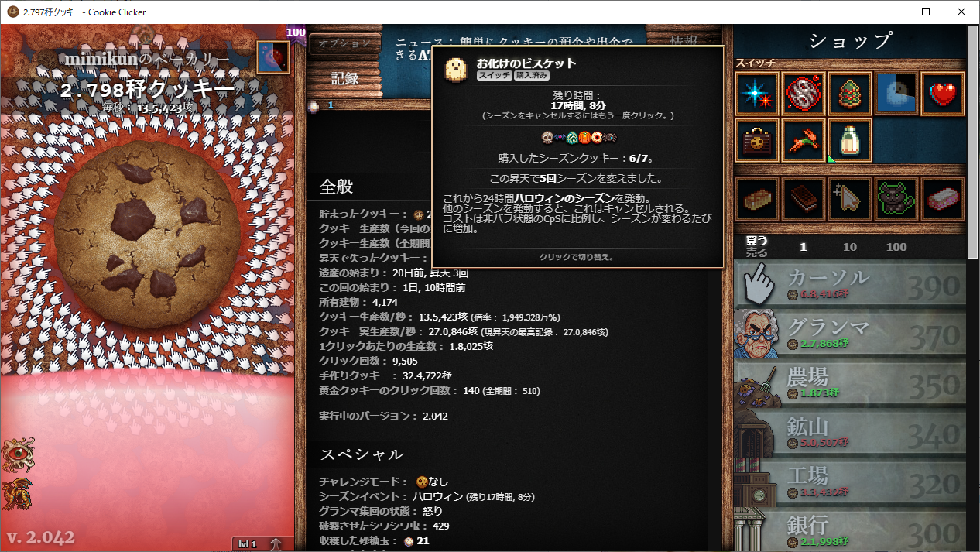Viewport: 980px width, 552px height.
Task: Select the 所有建物: 4,174 stat line
Action: tap(358, 302)
